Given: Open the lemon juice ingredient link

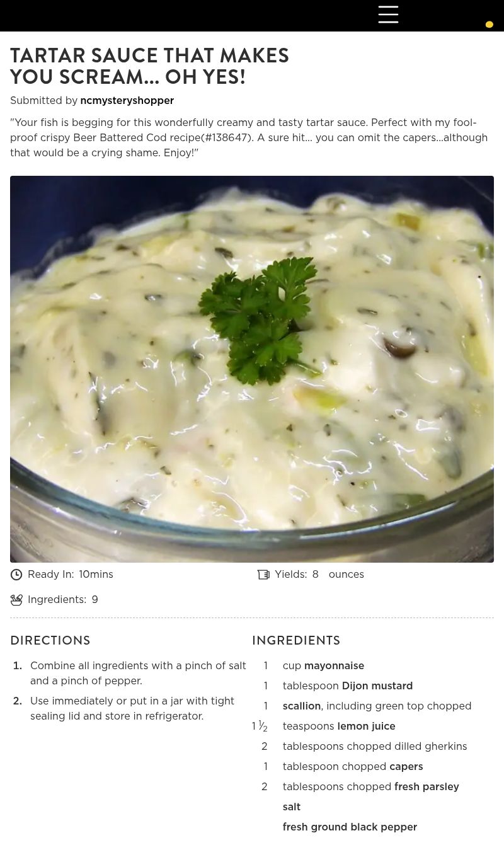Looking at the screenshot, I should 366,727.
